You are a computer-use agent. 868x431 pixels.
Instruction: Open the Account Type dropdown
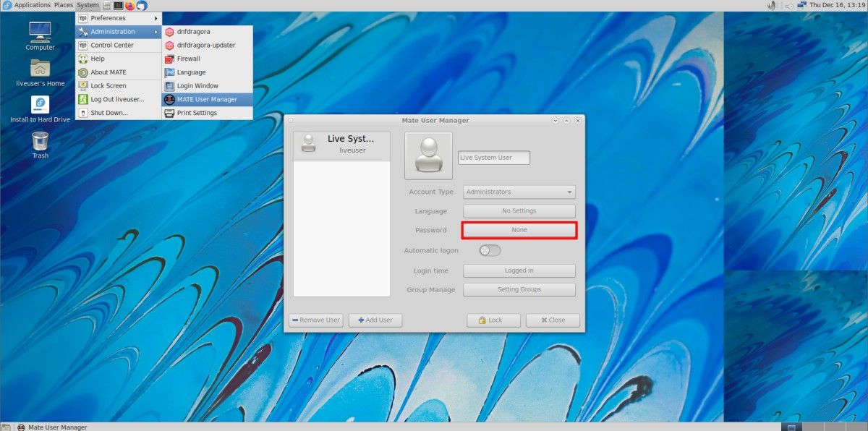coord(519,192)
